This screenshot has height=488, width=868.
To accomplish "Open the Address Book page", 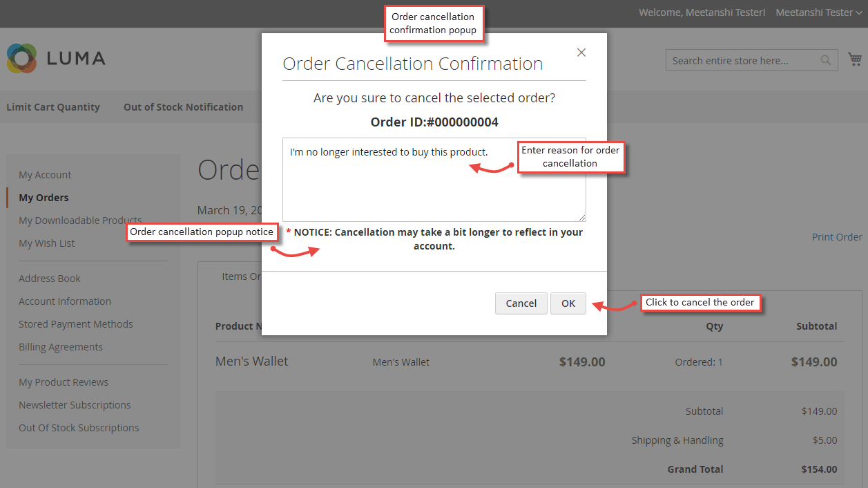I will coord(49,278).
